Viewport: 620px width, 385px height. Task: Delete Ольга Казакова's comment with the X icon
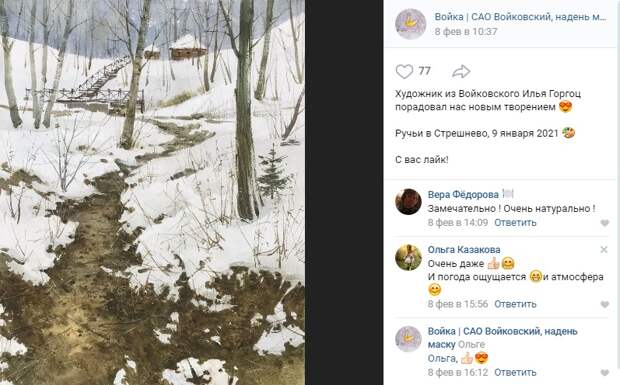point(604,249)
